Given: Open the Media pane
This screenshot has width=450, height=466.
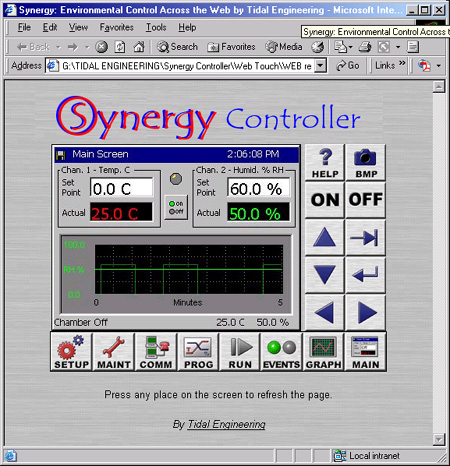Looking at the screenshot, I should pos(284,47).
